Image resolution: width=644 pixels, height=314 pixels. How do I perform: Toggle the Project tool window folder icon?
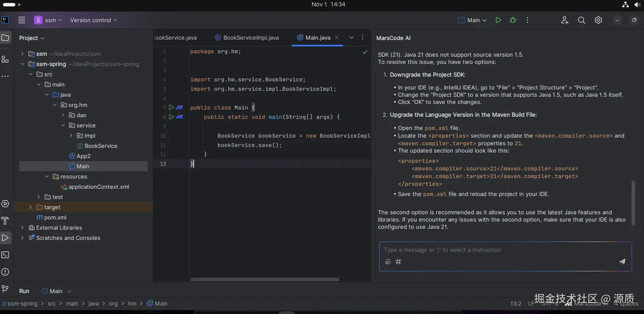(5, 38)
